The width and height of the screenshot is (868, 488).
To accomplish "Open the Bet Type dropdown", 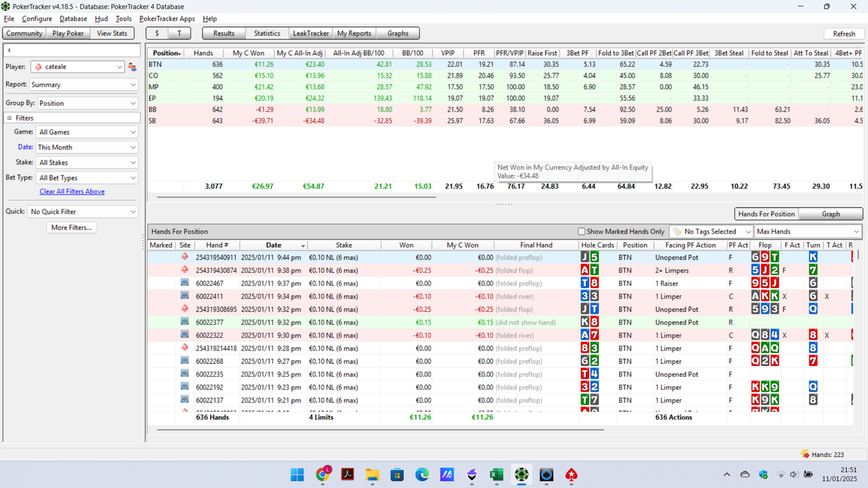I will click(87, 178).
